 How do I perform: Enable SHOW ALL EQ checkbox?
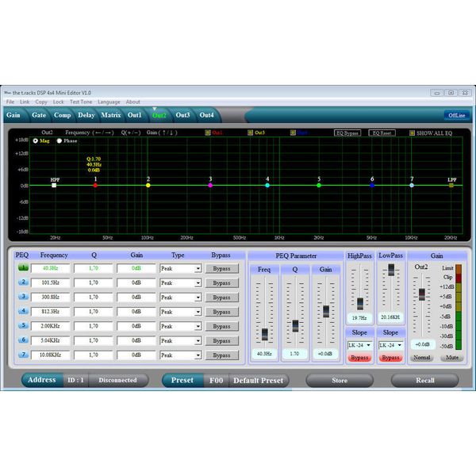tap(412, 133)
